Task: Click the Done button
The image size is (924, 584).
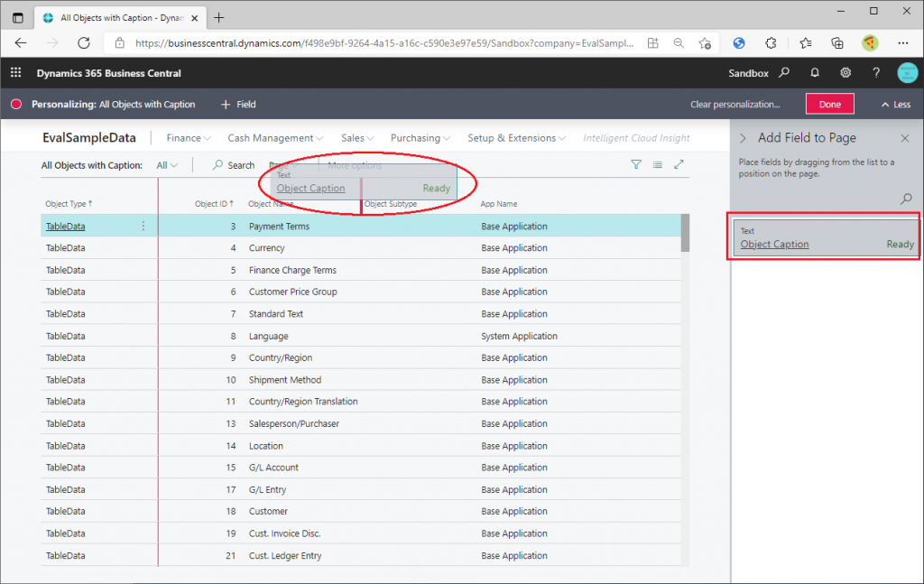Action: point(829,104)
